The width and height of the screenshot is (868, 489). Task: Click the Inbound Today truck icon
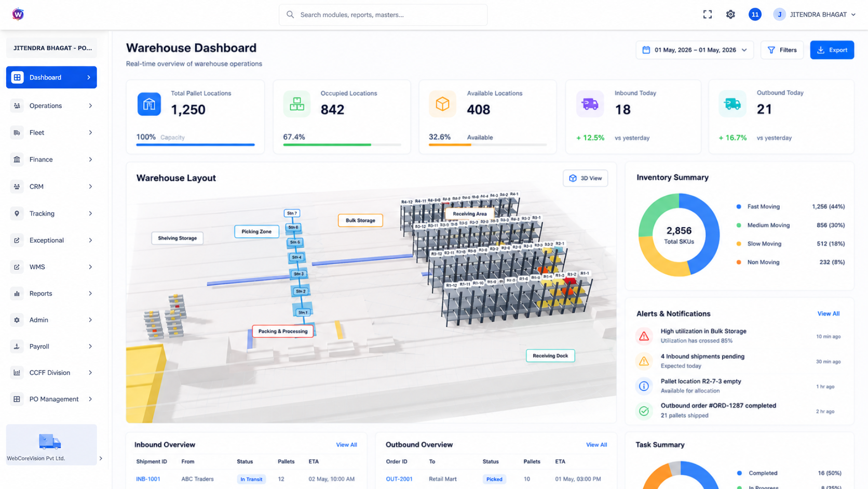pos(590,104)
